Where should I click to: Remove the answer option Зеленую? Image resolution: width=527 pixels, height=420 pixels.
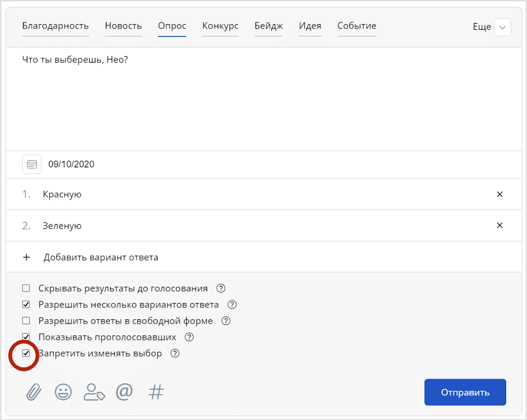(x=500, y=226)
